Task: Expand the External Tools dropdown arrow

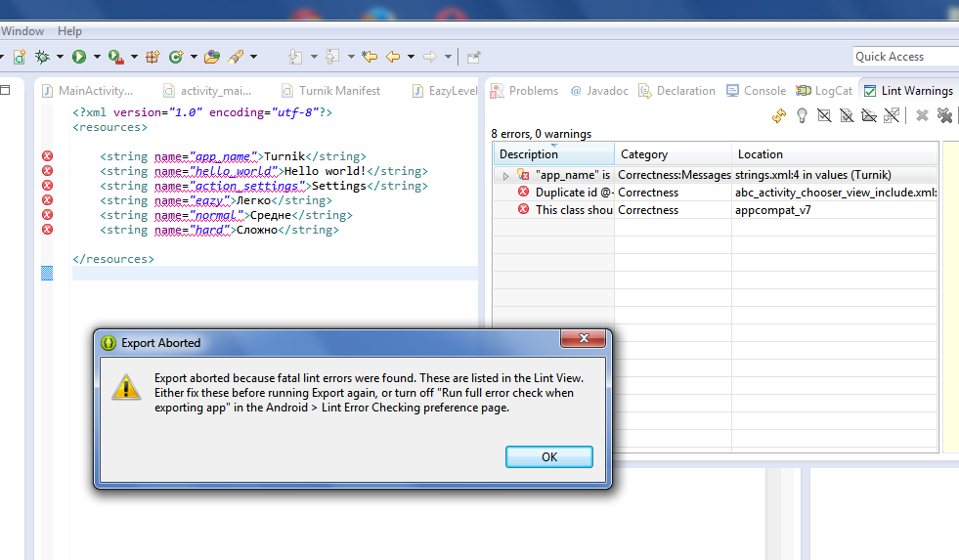Action: (x=134, y=57)
